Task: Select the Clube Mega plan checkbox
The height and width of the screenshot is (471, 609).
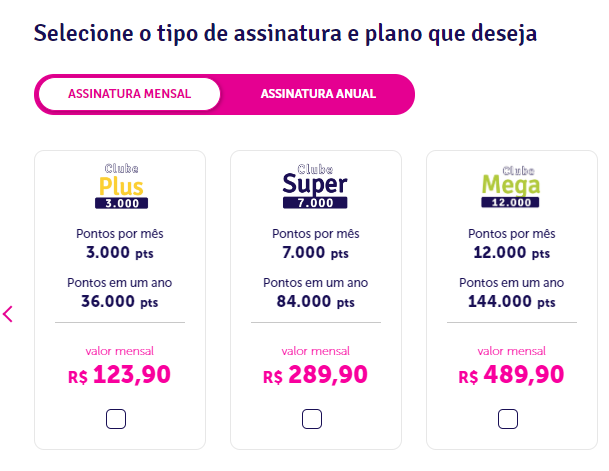Action: [x=508, y=419]
